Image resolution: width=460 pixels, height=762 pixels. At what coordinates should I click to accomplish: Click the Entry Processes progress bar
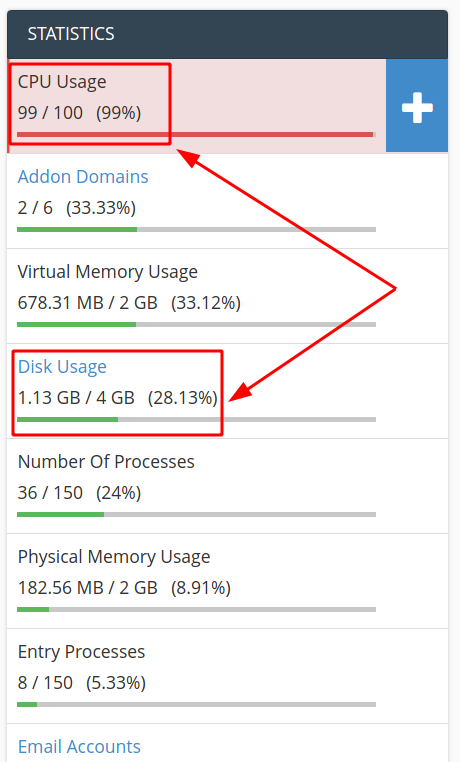coord(196,704)
